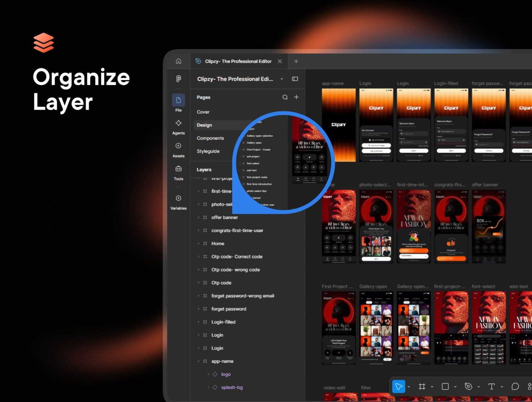Screen dimensions: 532x402
Task: Expand the forget password-wrong email layer
Action: point(198,296)
